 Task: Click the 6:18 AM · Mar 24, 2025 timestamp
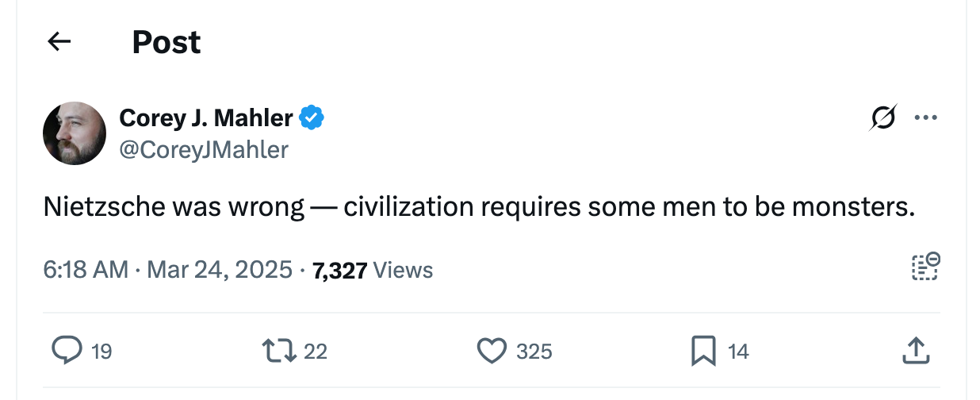pyautogui.click(x=168, y=270)
